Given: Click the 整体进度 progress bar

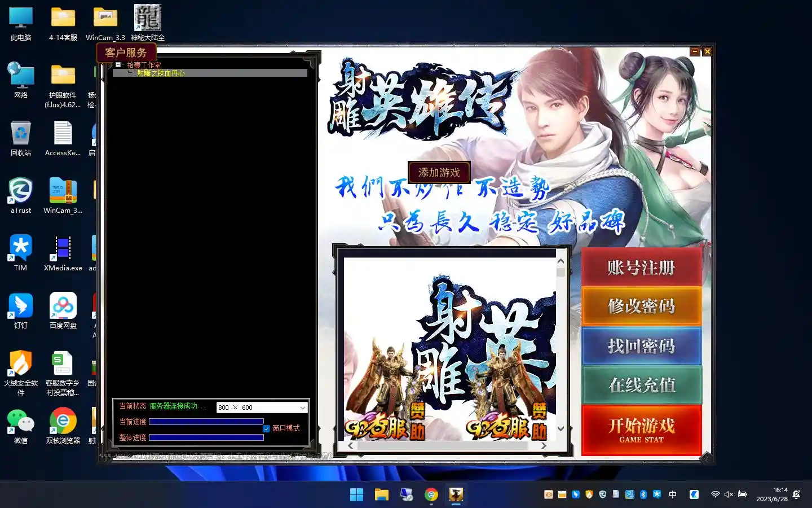Looking at the screenshot, I should (206, 437).
